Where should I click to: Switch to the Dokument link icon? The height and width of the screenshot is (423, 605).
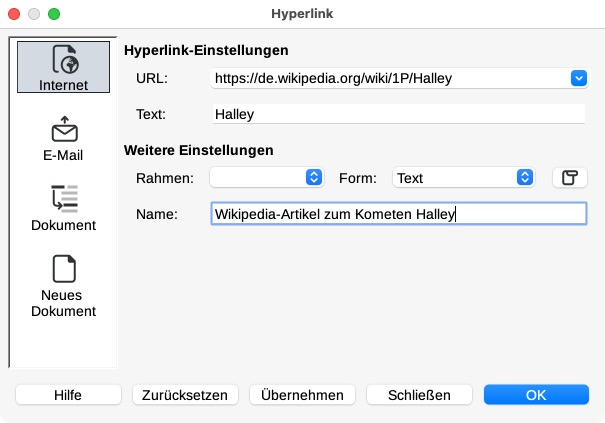click(64, 199)
